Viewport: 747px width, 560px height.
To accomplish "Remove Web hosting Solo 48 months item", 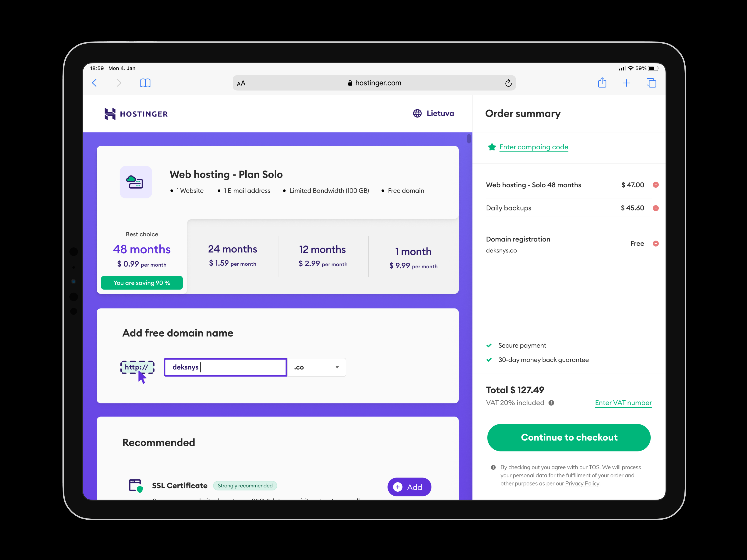I will (656, 185).
